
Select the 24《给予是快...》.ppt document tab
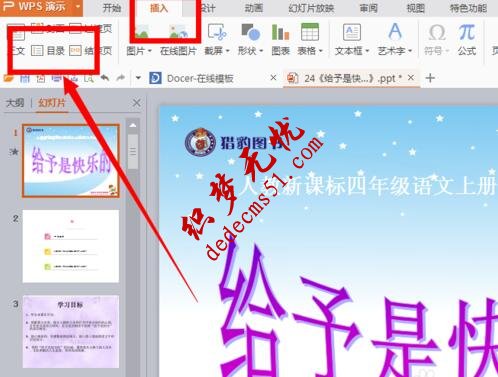353,78
